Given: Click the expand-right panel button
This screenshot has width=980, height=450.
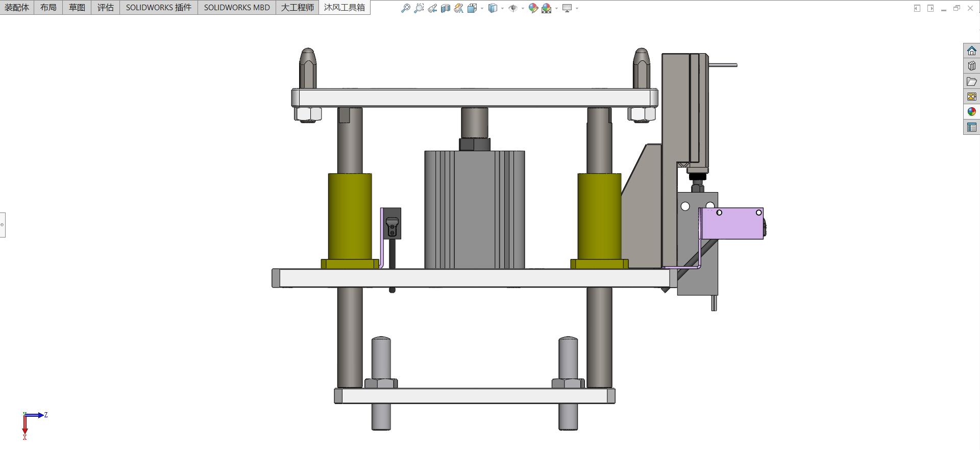Looking at the screenshot, I should pyautogui.click(x=930, y=8).
